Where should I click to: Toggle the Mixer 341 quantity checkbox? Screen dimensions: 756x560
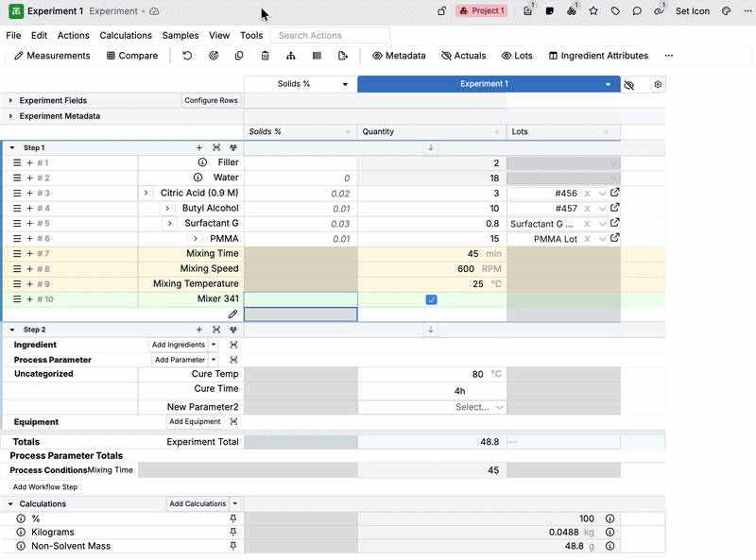coord(432,299)
